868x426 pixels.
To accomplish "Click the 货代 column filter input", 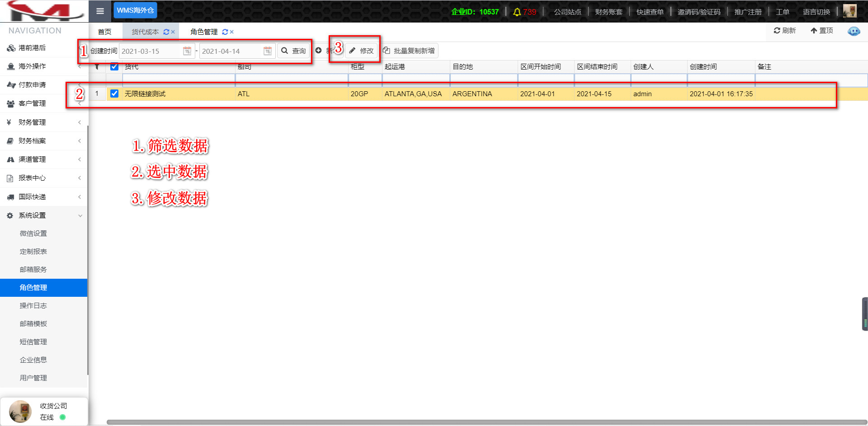I will [179, 80].
